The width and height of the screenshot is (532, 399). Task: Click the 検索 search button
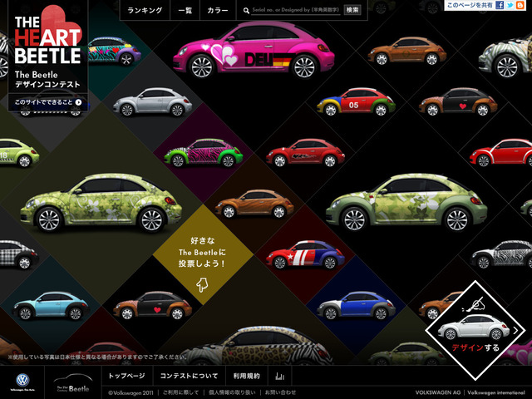coord(352,10)
